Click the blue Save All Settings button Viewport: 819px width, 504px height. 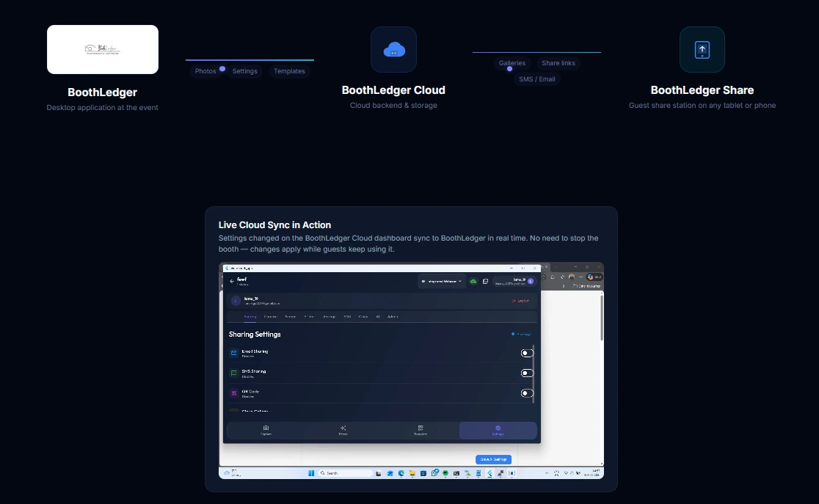pyautogui.click(x=494, y=459)
